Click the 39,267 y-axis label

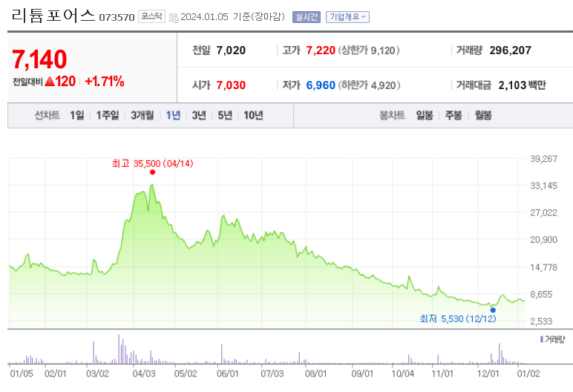pyautogui.click(x=544, y=159)
